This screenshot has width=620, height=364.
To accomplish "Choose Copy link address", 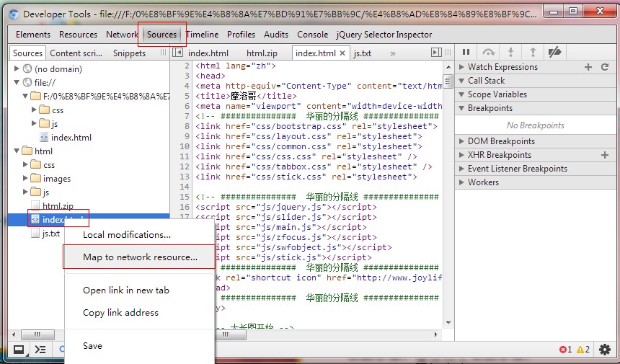I will [x=139, y=313].
